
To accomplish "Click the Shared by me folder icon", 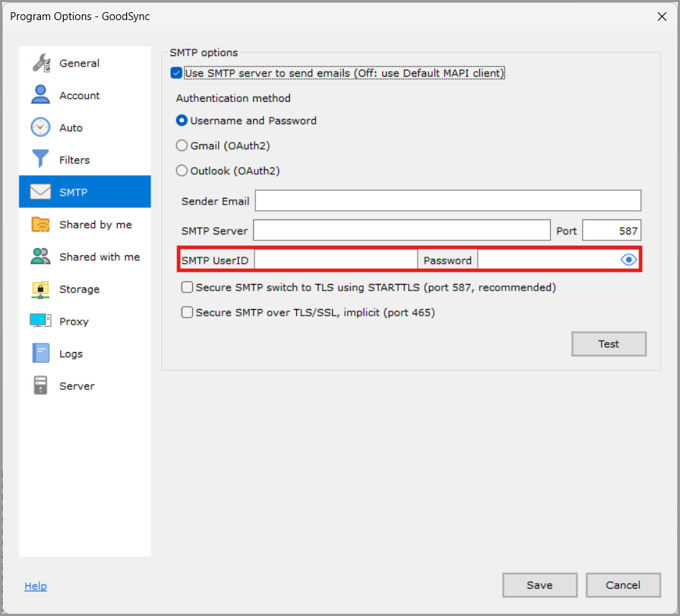I will tap(40, 224).
